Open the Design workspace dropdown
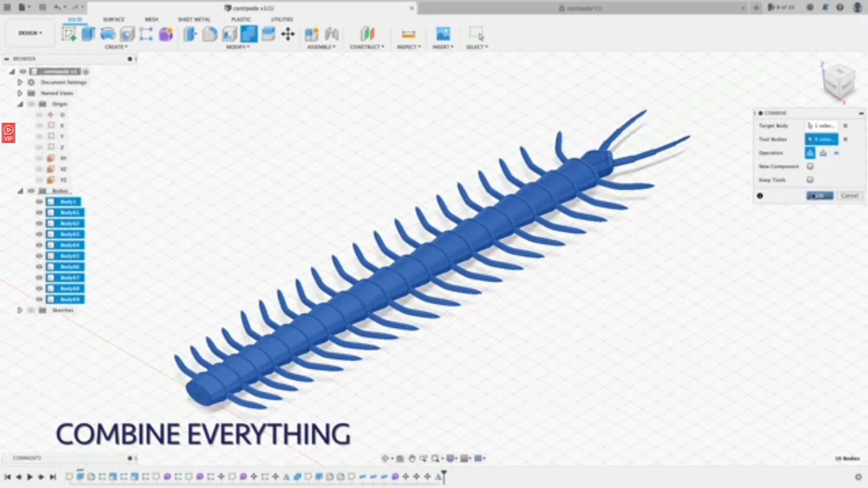Image resolution: width=868 pixels, height=488 pixels. click(x=30, y=33)
